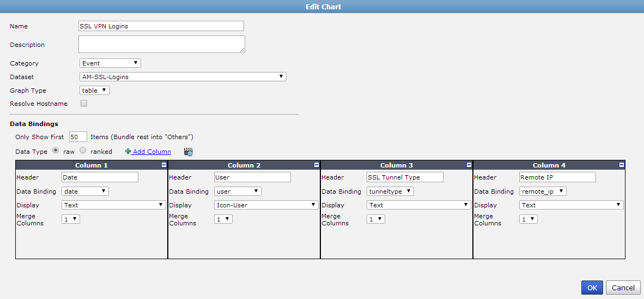Confirm changes with the OK button

(592, 288)
